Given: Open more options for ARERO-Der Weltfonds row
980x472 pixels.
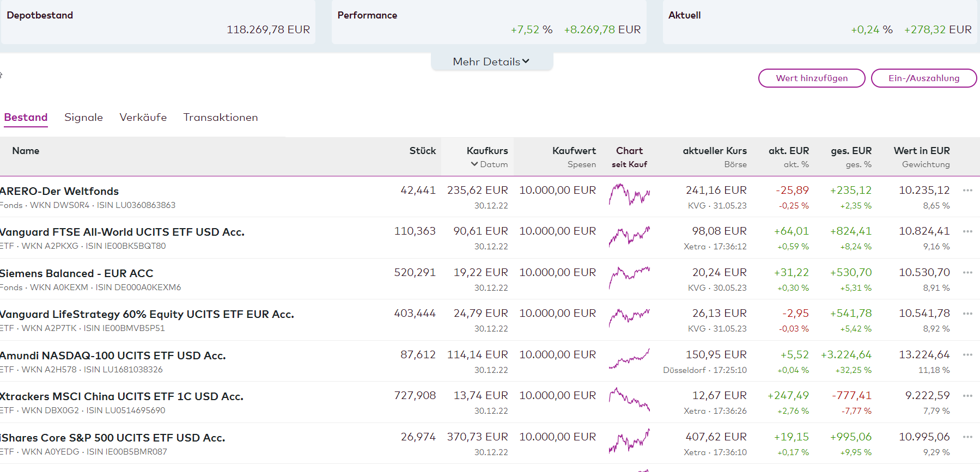Looking at the screenshot, I should pos(967,191).
